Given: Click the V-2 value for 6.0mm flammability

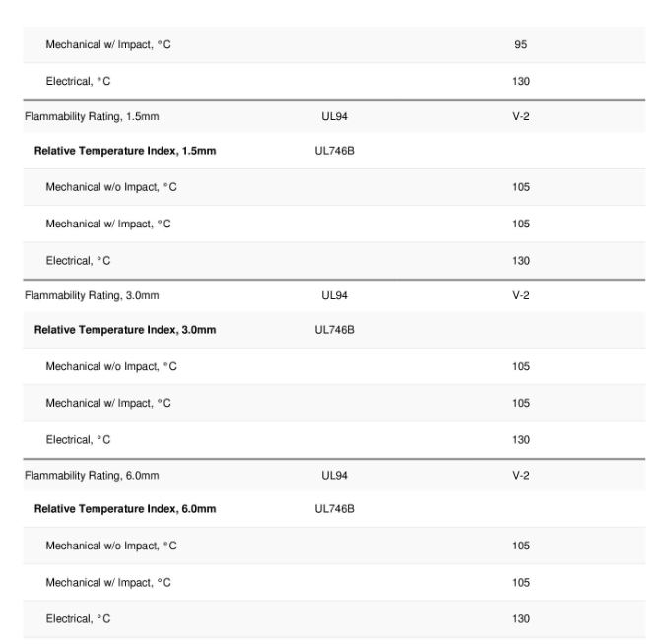Looking at the screenshot, I should 521,475.
